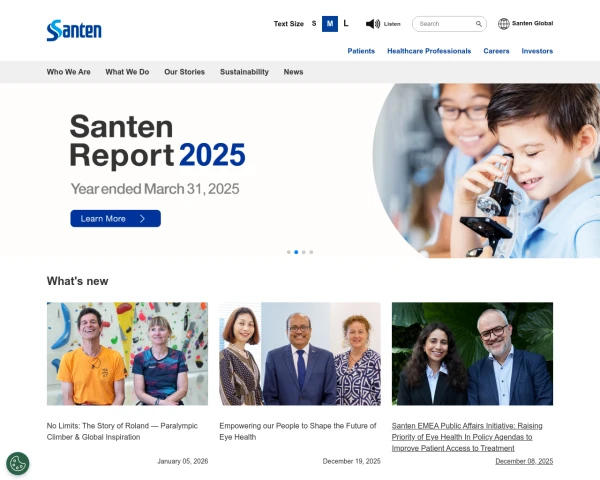Open the Roland climber story thumbnail
Viewport: 600px width, 480px height.
tap(127, 354)
